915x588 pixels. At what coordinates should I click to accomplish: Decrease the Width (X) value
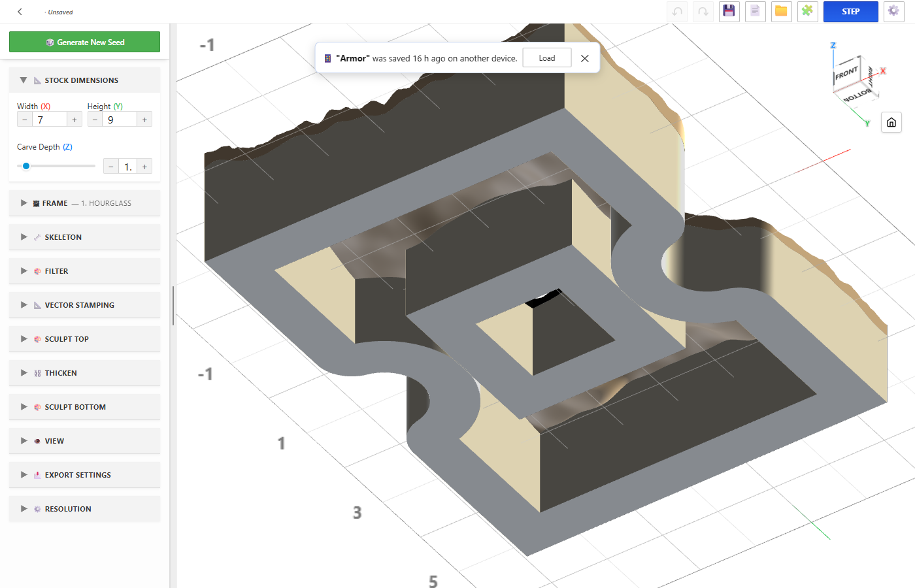pos(25,120)
